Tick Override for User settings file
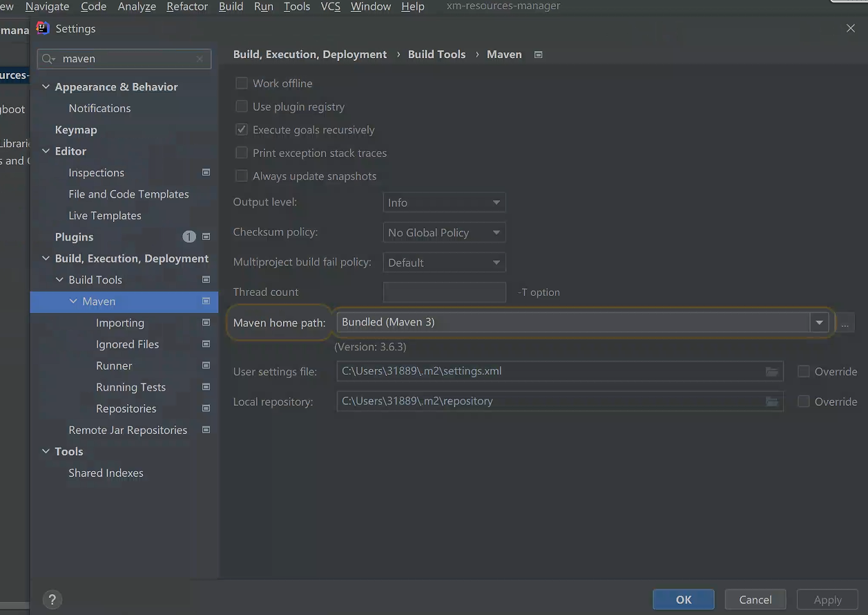Viewport: 868px width, 615px height. click(x=804, y=371)
